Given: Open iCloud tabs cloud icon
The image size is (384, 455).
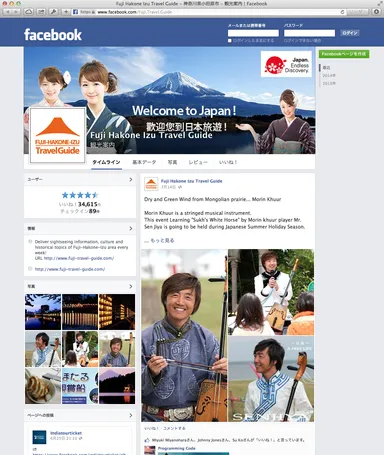Looking at the screenshot, I should [x=29, y=12].
